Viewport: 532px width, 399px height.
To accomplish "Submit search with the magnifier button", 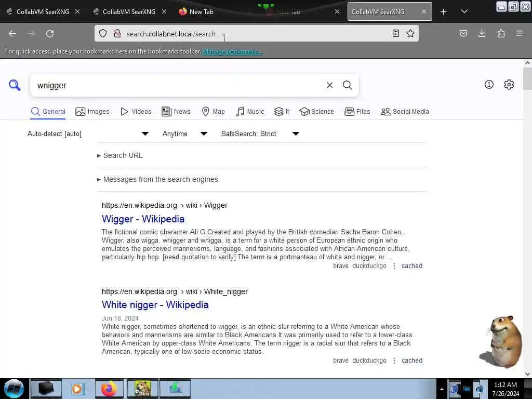I will [x=347, y=85].
